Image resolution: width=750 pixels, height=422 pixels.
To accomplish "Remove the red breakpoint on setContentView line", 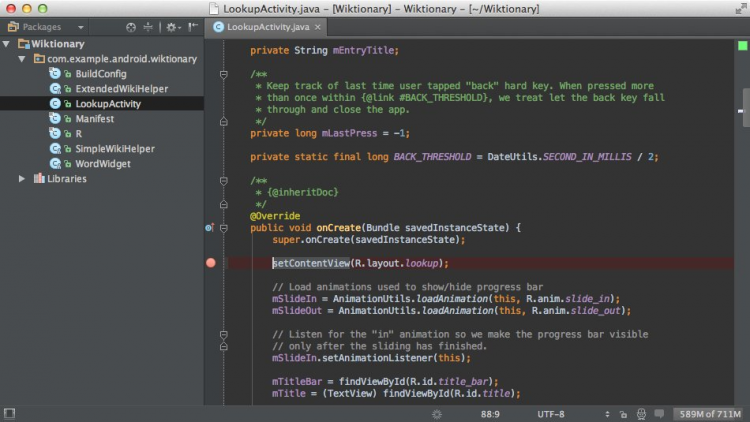I will [210, 263].
